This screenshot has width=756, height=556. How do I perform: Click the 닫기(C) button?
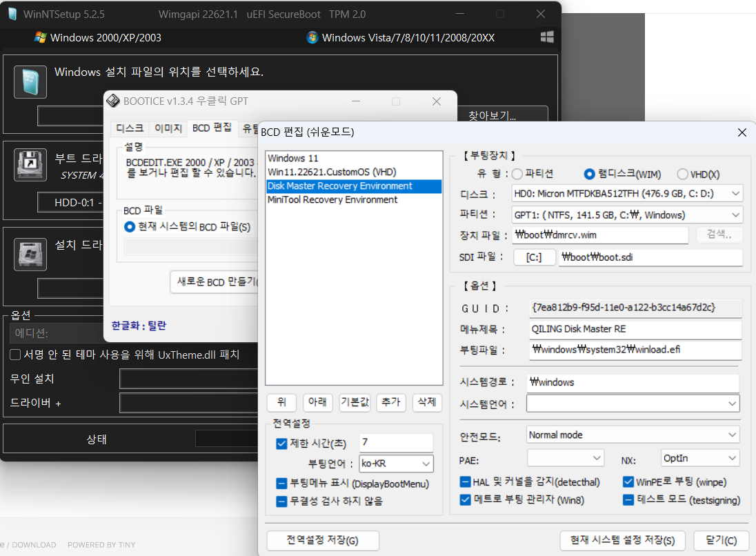722,540
